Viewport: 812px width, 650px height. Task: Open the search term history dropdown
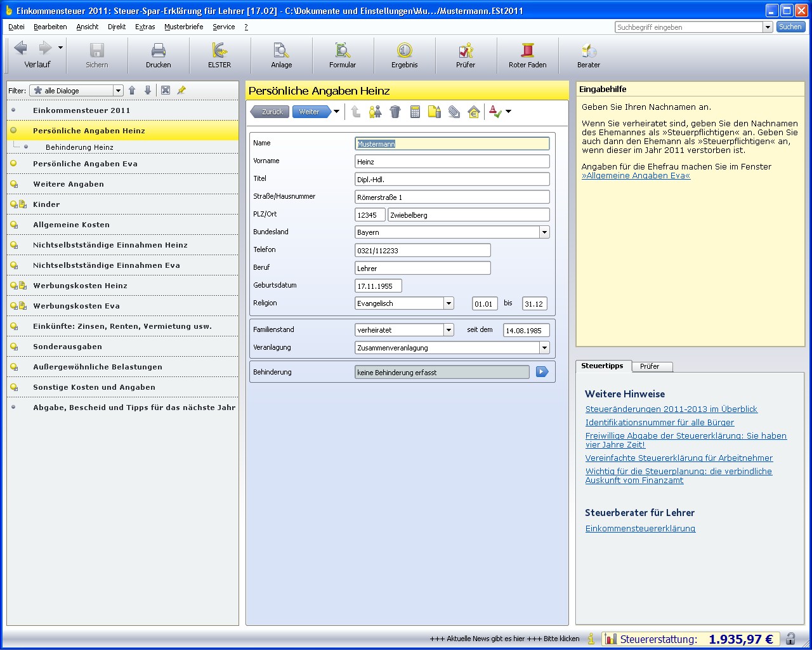(768, 27)
